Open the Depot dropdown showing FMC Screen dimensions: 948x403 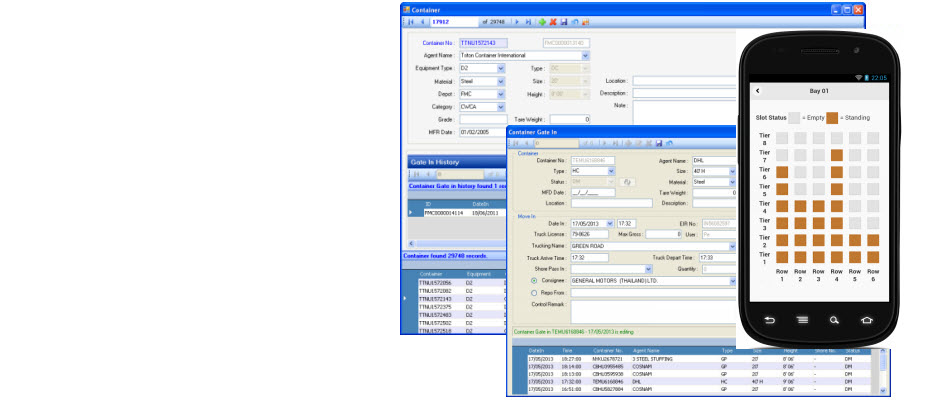pos(501,94)
